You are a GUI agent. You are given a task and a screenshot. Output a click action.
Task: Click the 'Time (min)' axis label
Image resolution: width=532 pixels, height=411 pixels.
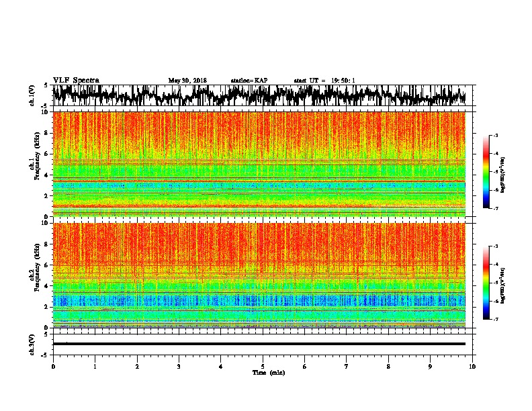[x=269, y=373]
